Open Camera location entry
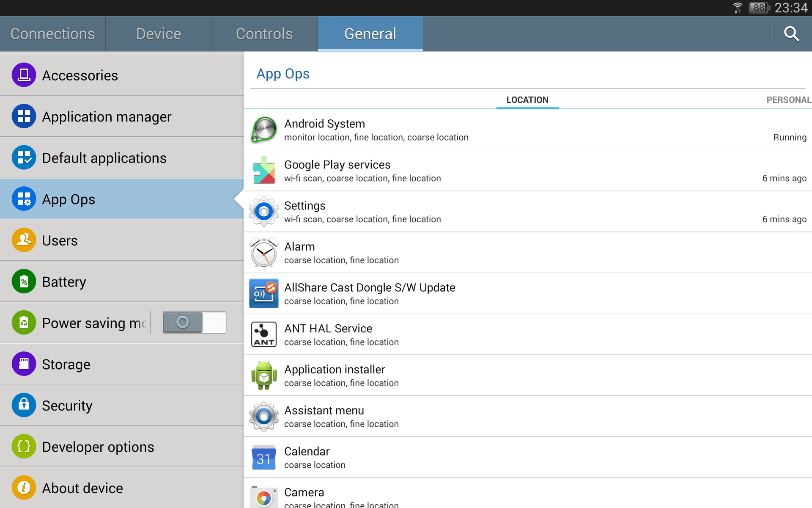The width and height of the screenshot is (812, 508). tap(528, 493)
